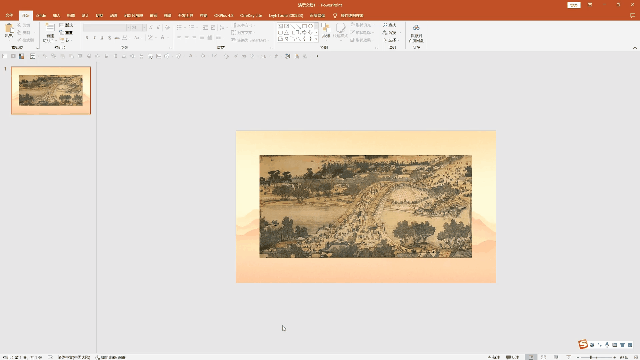640x360 pixels.
Task: Open the Shape Fill menu
Action: (x=362, y=25)
